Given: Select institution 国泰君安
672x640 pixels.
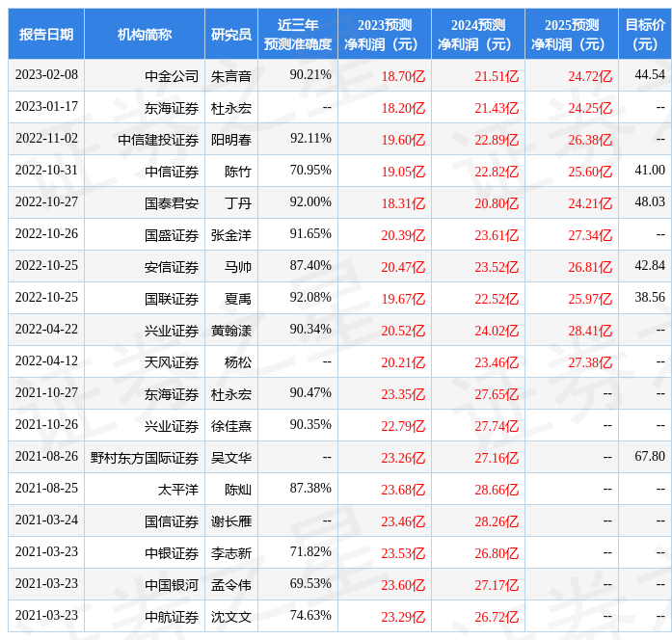Looking at the screenshot, I should coord(172,203).
